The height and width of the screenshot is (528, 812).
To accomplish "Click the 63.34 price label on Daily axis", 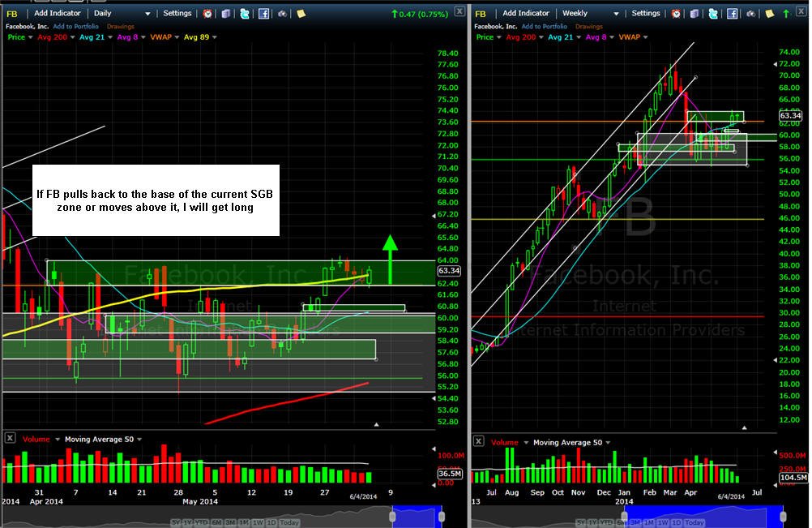I will coord(448,270).
